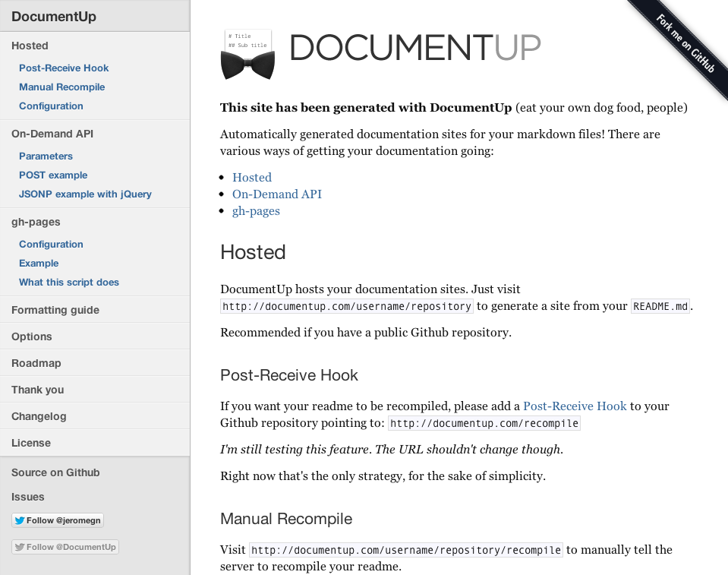Click bold 'This site has been generated' text
This screenshot has width=728, height=575.
coord(366,108)
